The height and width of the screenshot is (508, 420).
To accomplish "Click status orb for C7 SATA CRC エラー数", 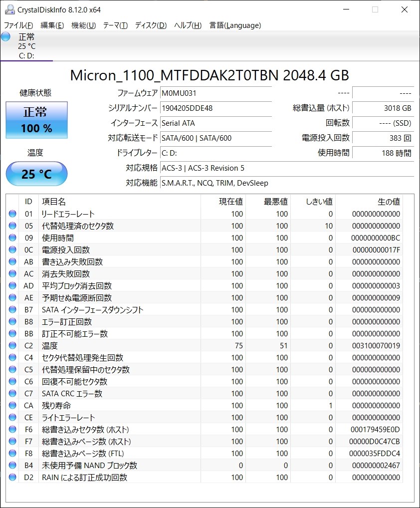I will pos(12,394).
